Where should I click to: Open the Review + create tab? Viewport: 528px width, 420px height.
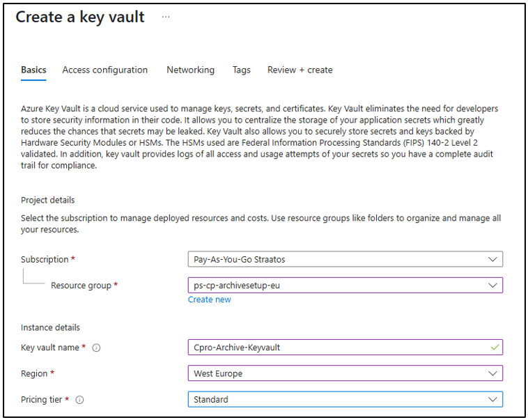tap(300, 70)
